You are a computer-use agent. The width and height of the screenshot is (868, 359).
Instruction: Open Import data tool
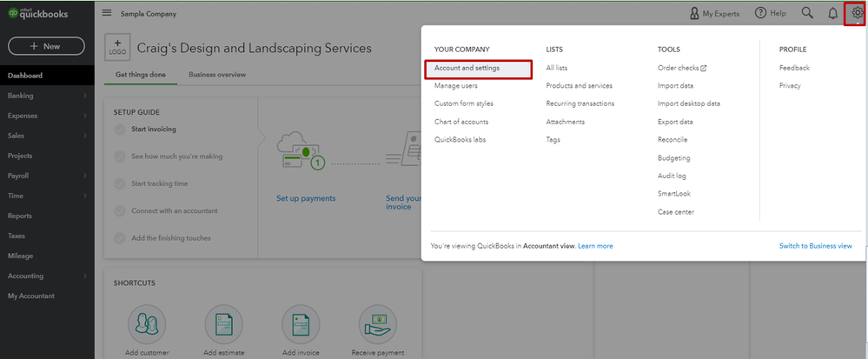tap(675, 86)
